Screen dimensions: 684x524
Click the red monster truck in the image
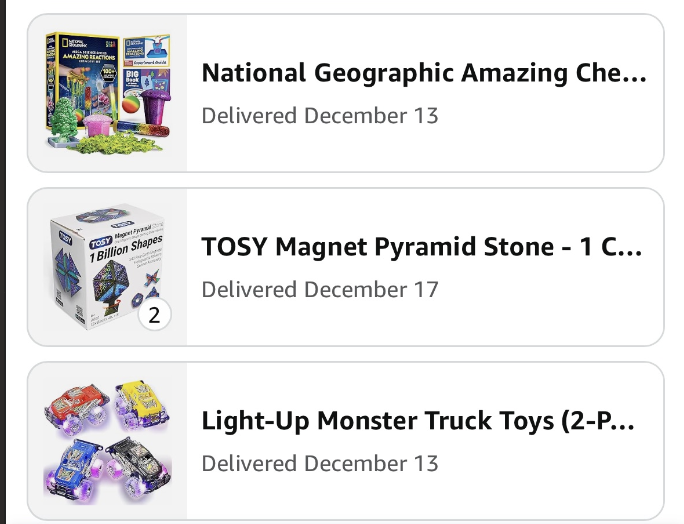pos(78,407)
